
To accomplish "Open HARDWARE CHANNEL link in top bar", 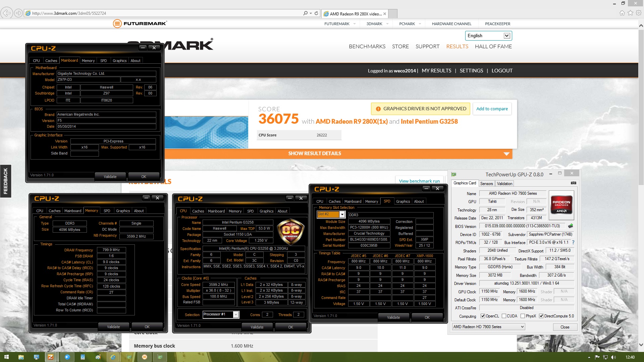I will click(451, 24).
